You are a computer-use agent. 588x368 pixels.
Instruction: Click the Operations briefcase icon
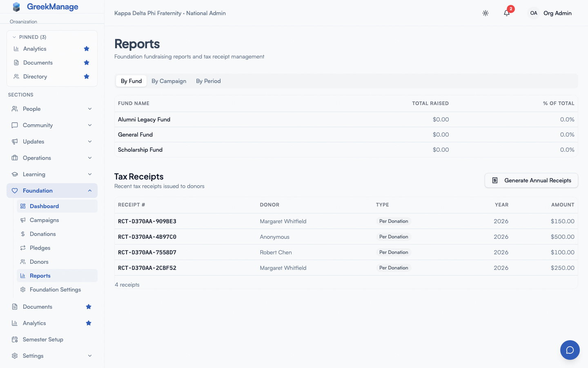(x=15, y=158)
